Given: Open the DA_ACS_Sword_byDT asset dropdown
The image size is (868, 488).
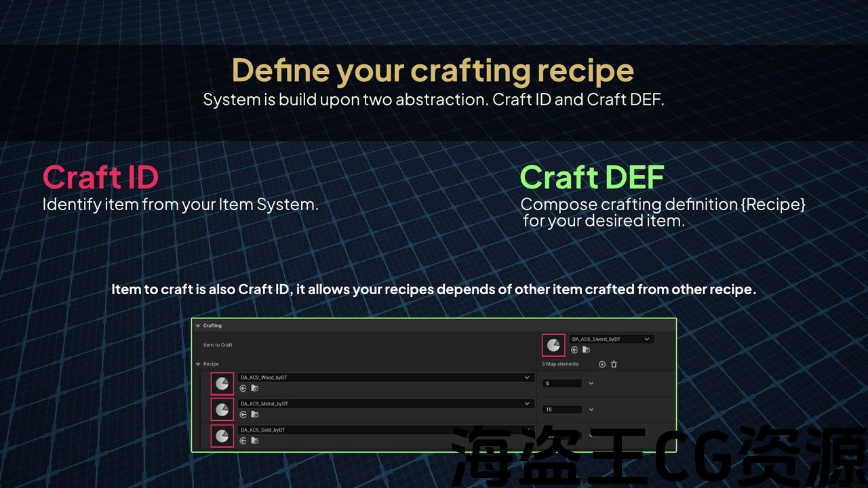Looking at the screenshot, I should (646, 339).
